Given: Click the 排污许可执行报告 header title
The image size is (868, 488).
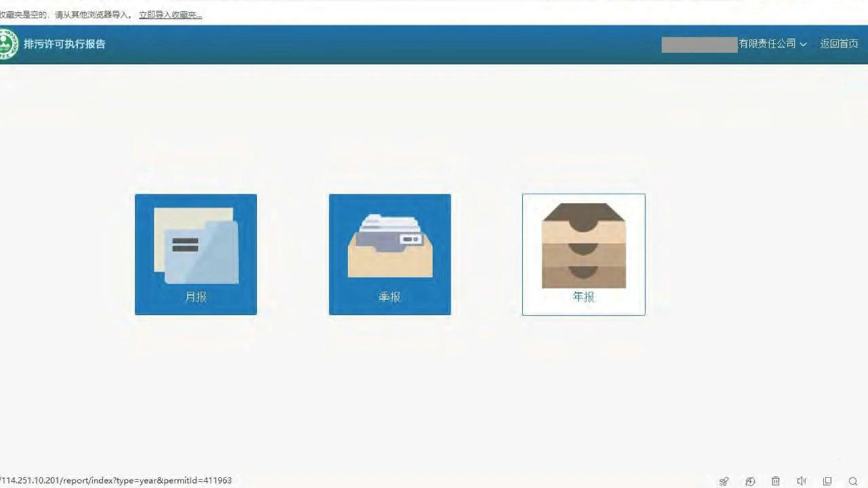Looking at the screenshot, I should coord(64,44).
